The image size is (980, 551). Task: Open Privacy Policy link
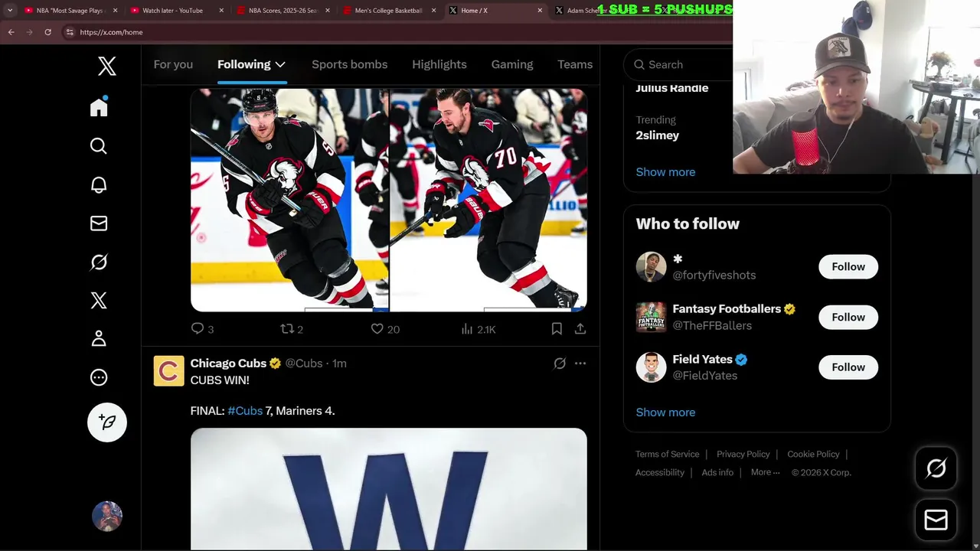[x=743, y=454]
